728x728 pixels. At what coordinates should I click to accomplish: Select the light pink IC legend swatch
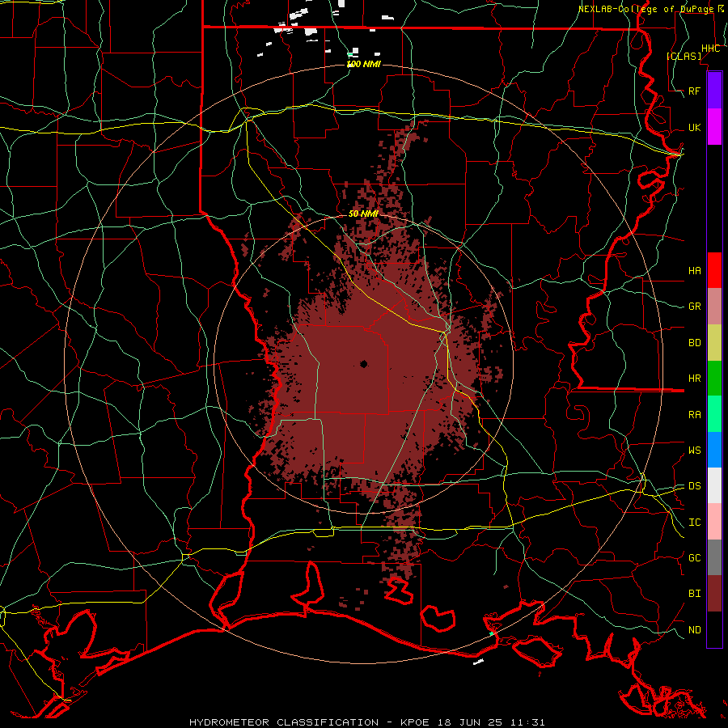(714, 522)
